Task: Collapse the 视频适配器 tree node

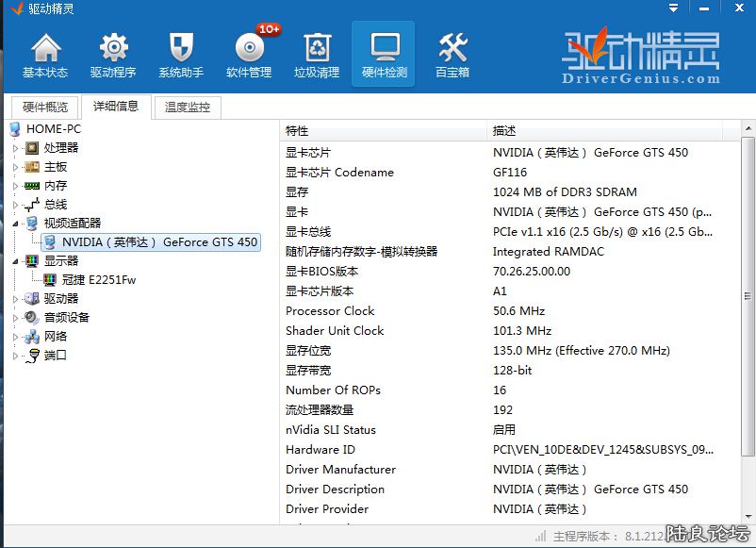Action: pos(15,224)
